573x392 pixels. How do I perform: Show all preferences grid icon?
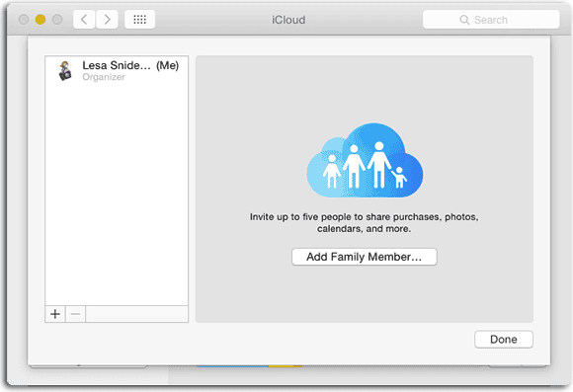[x=139, y=20]
